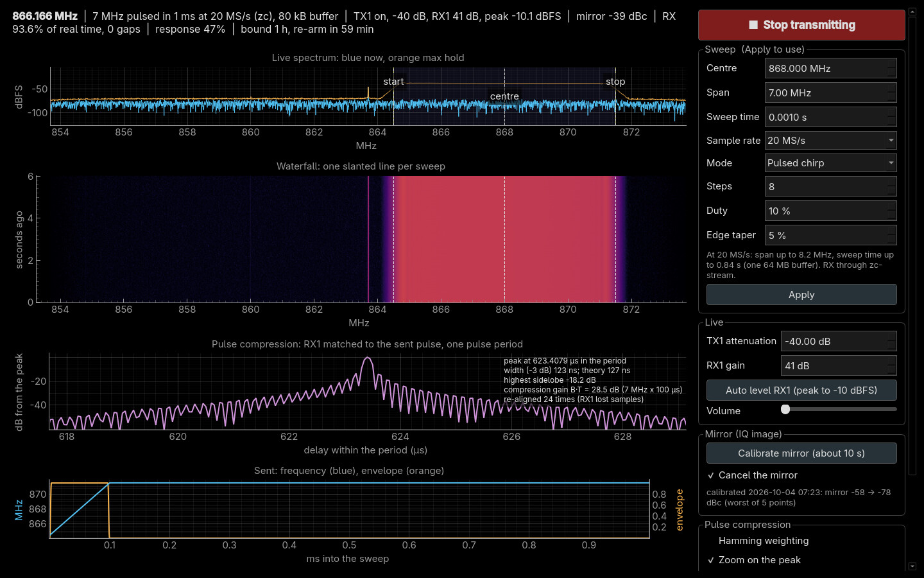Decrease the Span value with its down stepper
The height and width of the screenshot is (578, 924).
[x=891, y=98]
